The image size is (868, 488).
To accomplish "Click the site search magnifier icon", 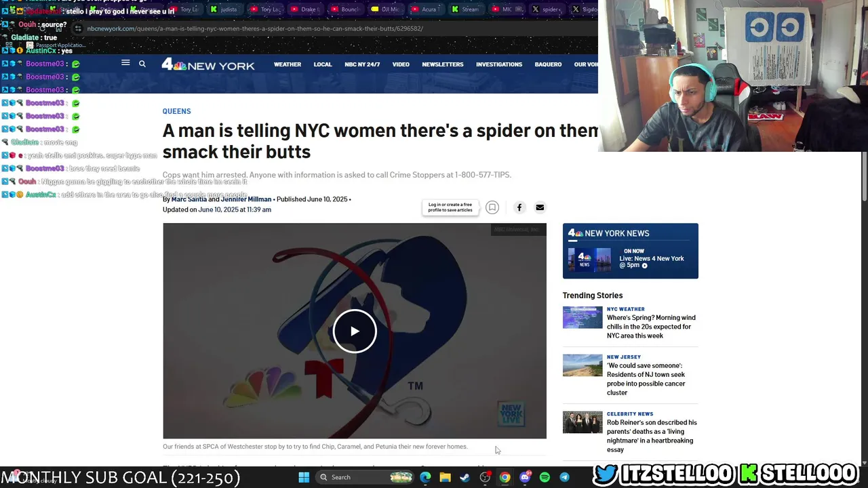I will click(x=142, y=64).
